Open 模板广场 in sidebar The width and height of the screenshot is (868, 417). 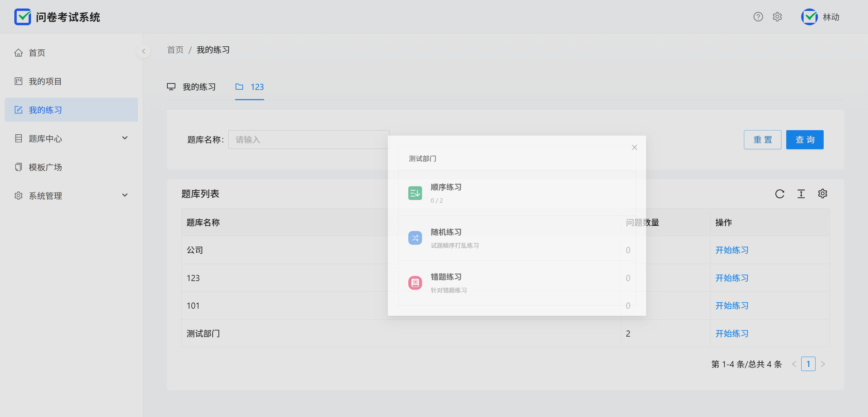pos(45,167)
